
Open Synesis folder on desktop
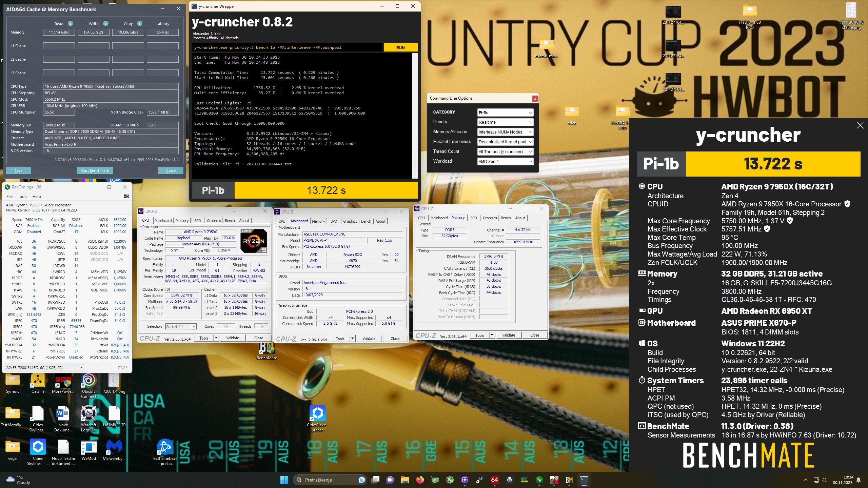[x=13, y=384]
